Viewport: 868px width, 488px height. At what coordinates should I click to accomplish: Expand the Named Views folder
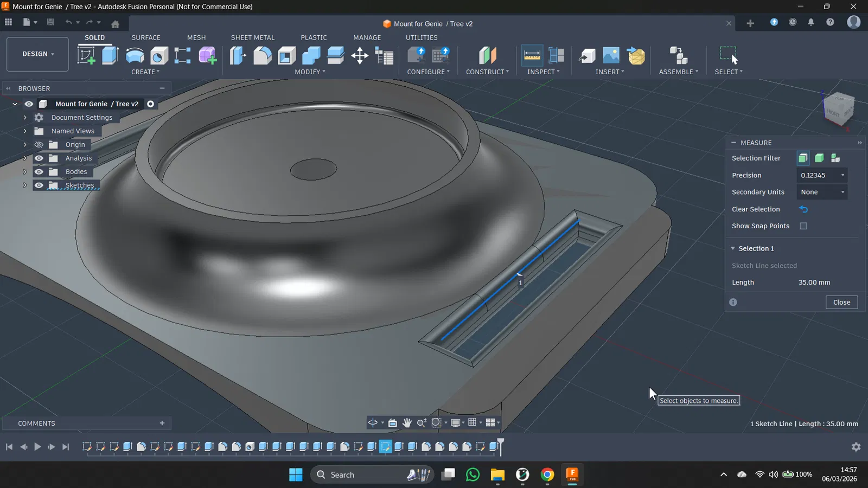click(x=25, y=131)
